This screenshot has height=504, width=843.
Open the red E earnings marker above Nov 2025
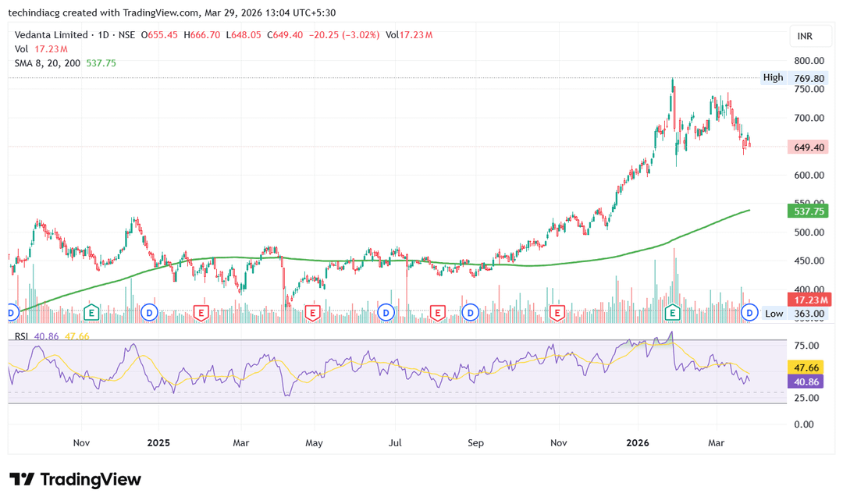(557, 312)
